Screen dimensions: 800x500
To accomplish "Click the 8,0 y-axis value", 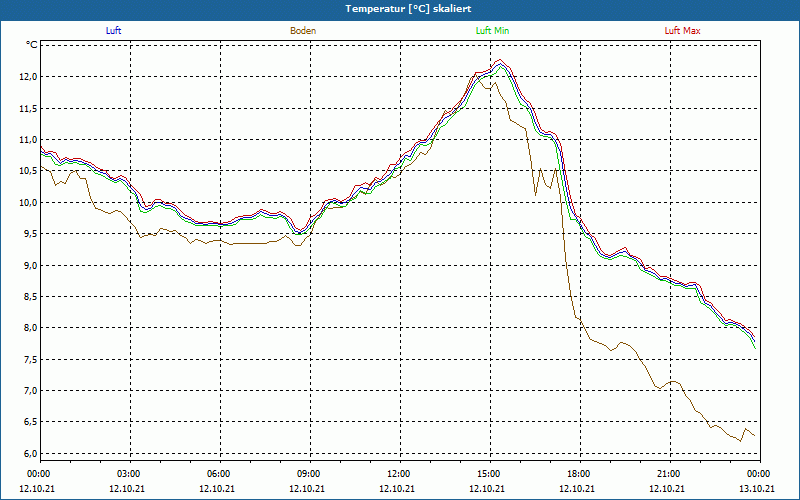I will click(31, 328).
